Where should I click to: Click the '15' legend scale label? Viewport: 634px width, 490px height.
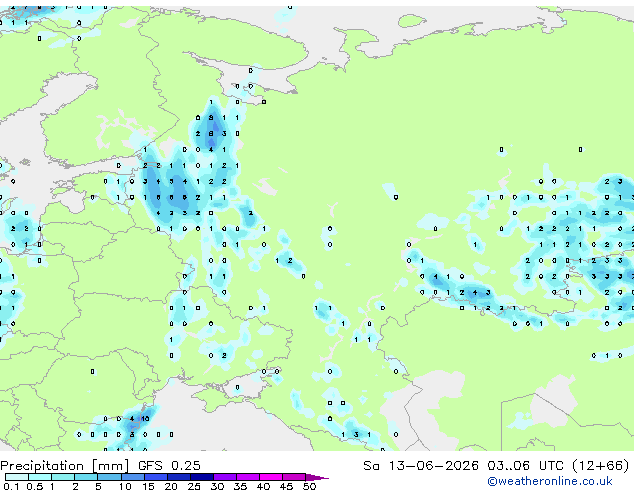point(148,486)
